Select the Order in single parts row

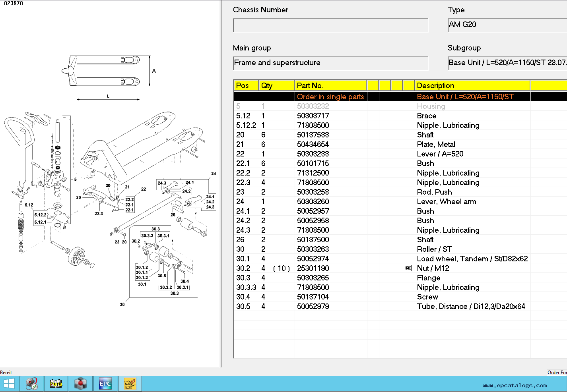(330, 97)
